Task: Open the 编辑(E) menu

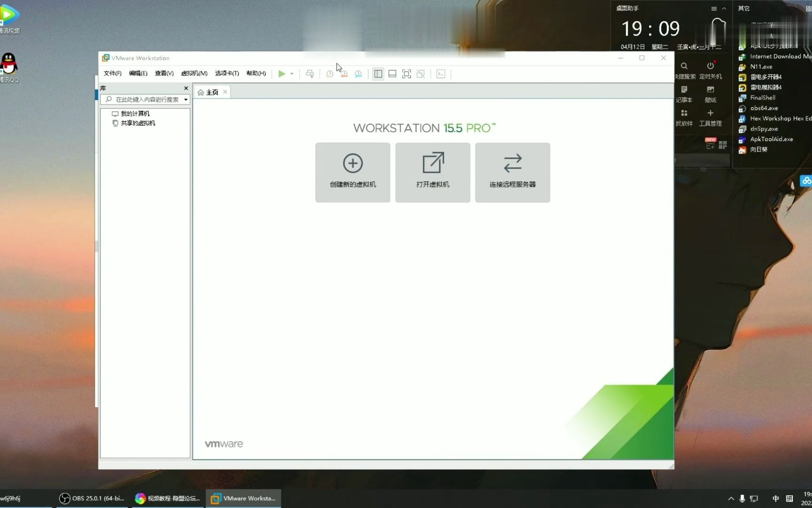Action: [x=138, y=73]
